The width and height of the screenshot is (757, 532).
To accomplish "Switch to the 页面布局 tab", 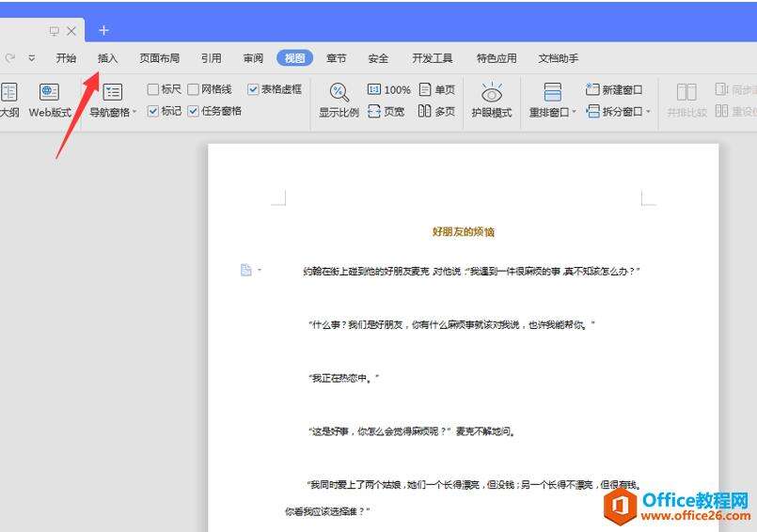I will (159, 58).
